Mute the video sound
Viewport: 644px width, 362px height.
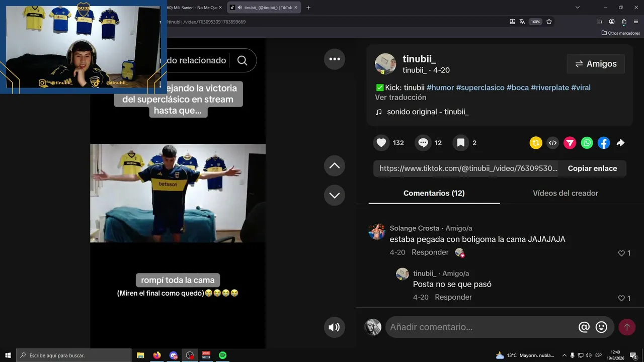[335, 327]
